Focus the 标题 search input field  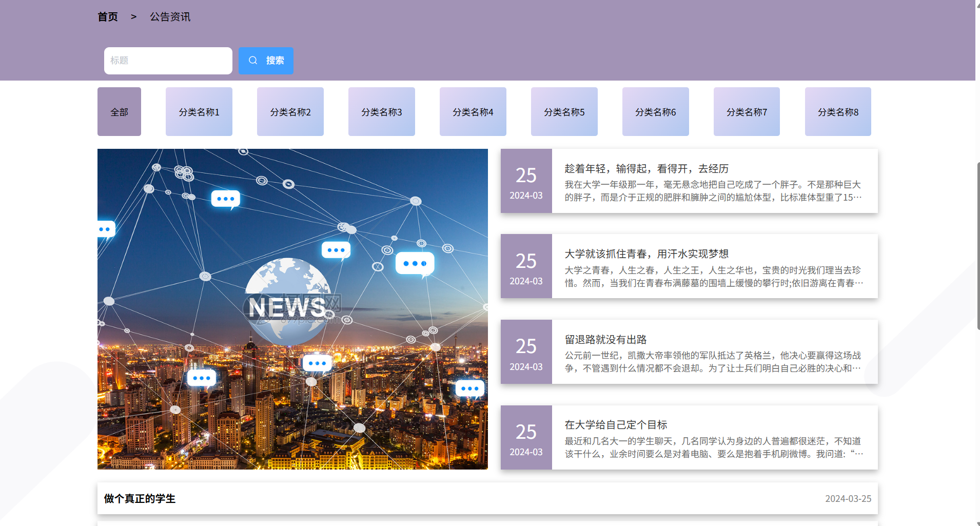[x=168, y=61]
